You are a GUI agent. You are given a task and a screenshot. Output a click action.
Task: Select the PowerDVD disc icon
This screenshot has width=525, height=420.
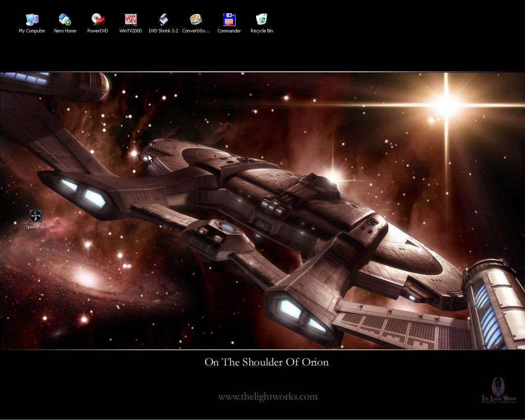98,20
